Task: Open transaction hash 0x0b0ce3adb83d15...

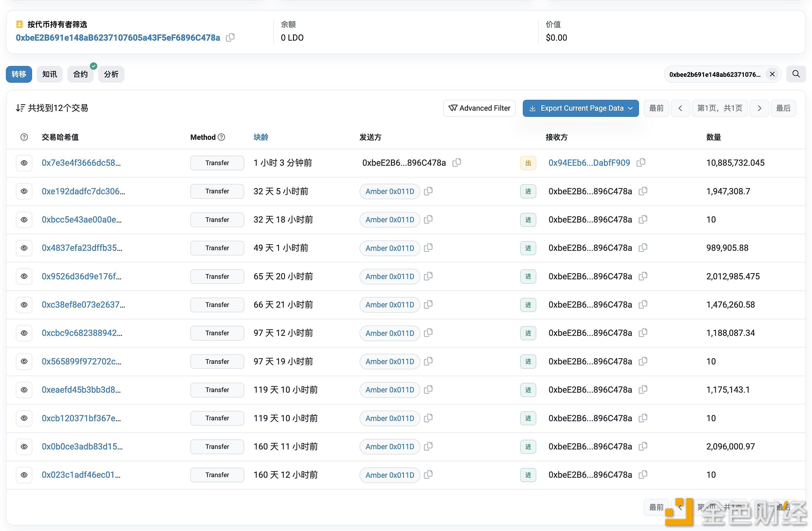Action: point(82,446)
